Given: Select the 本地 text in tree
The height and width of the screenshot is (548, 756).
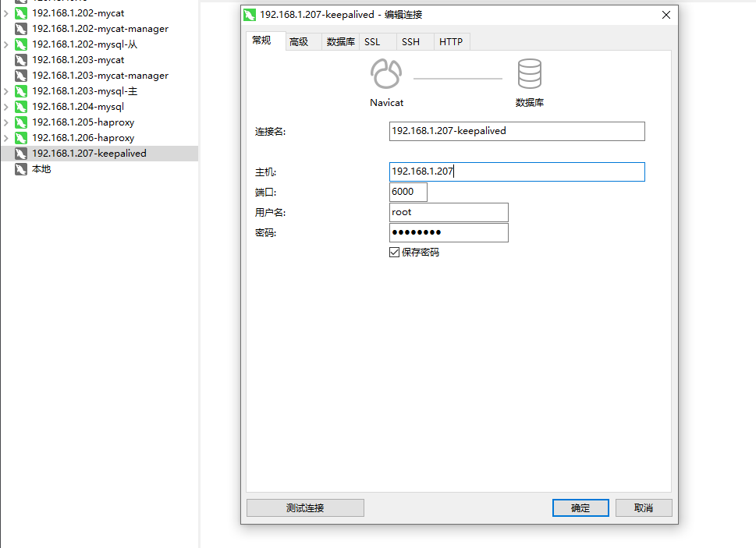Looking at the screenshot, I should point(41,169).
